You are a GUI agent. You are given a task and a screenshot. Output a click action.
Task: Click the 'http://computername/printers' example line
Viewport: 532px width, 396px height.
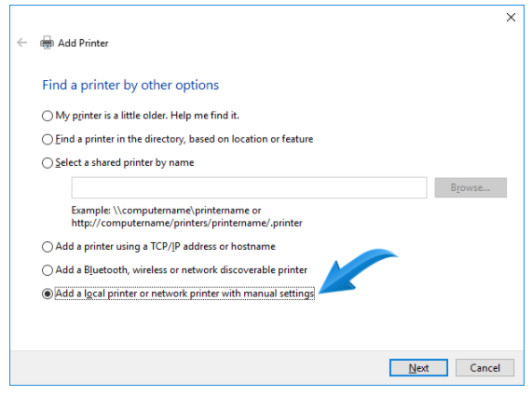[186, 223]
